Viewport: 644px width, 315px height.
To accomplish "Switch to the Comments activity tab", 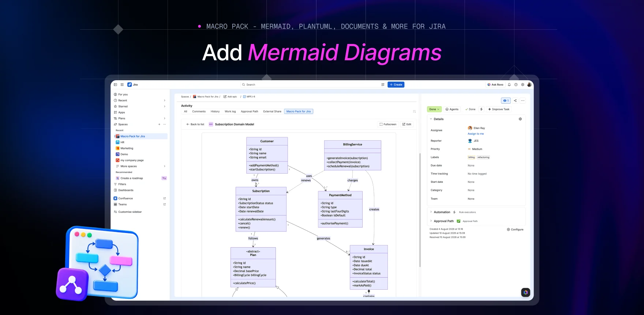I will coord(199,111).
